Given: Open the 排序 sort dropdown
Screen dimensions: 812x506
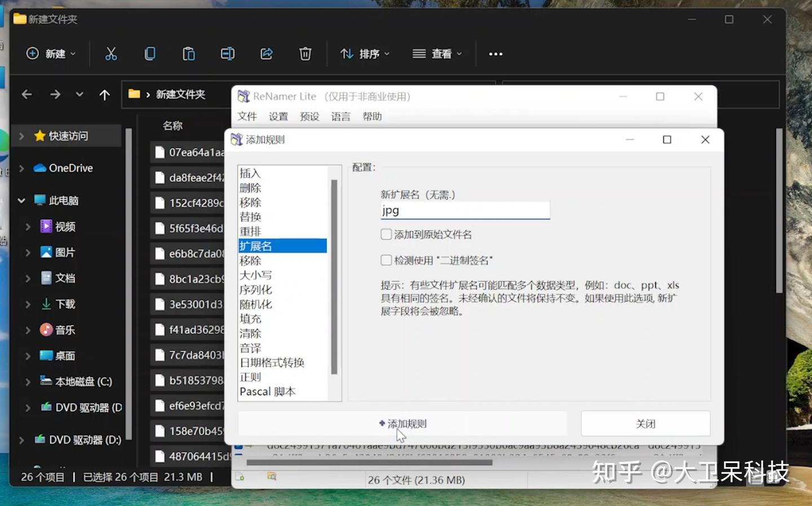Looking at the screenshot, I should point(365,54).
